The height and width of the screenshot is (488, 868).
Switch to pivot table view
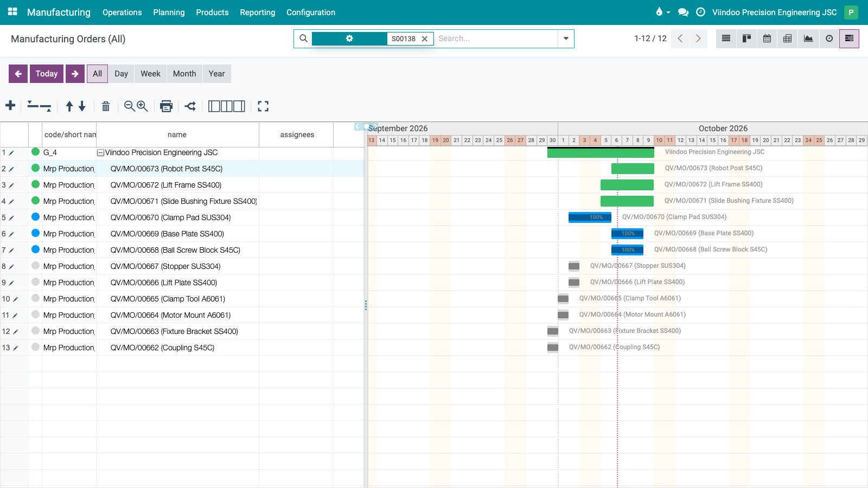point(788,38)
